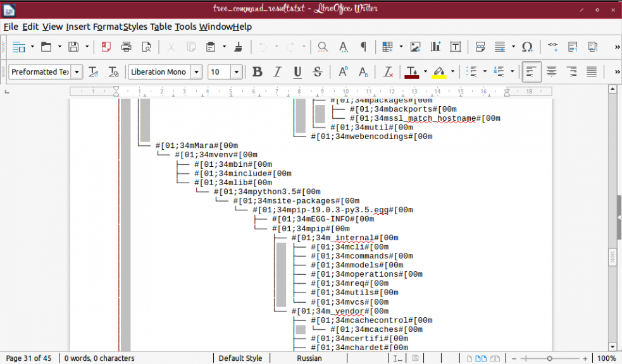Open the Tools menu
622x364 pixels.
pyautogui.click(x=185, y=27)
